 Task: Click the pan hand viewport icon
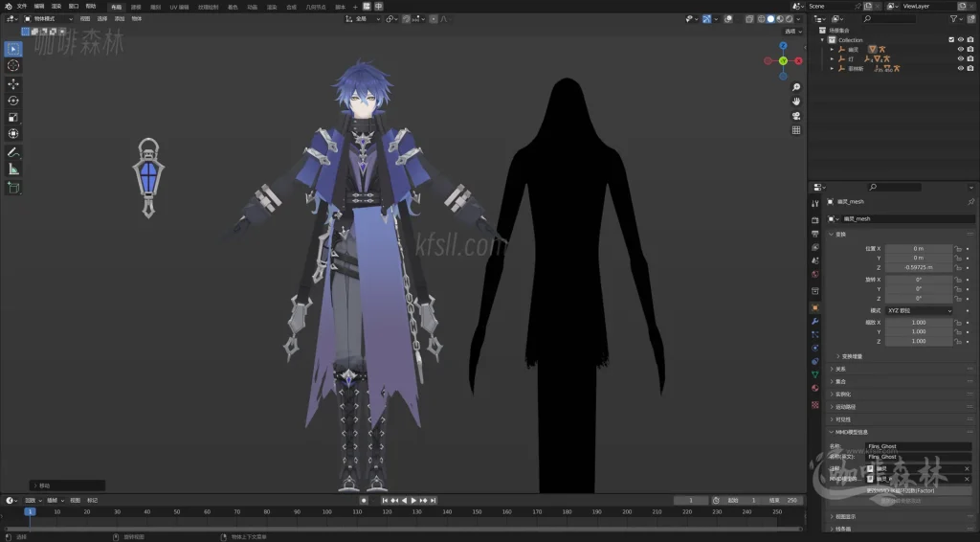click(796, 102)
